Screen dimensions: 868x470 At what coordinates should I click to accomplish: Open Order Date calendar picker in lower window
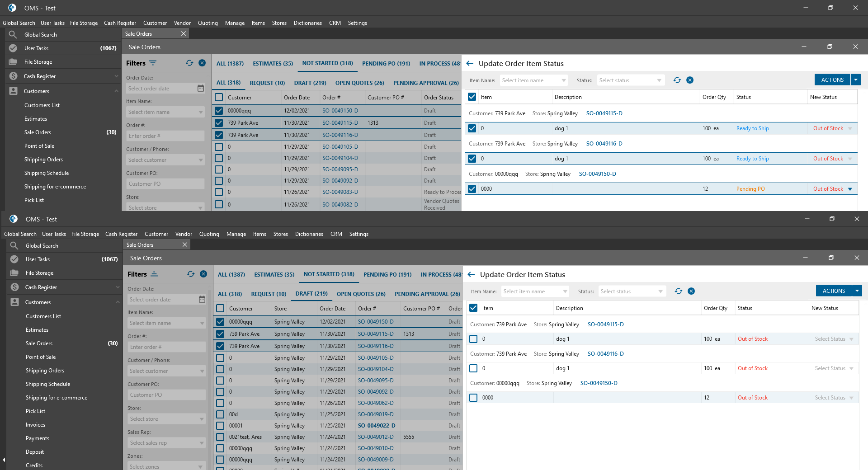click(202, 299)
